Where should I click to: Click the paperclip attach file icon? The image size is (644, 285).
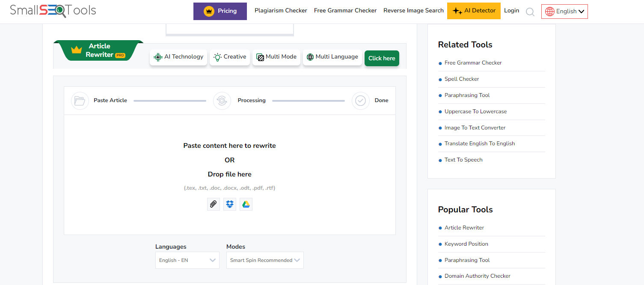[x=213, y=204]
